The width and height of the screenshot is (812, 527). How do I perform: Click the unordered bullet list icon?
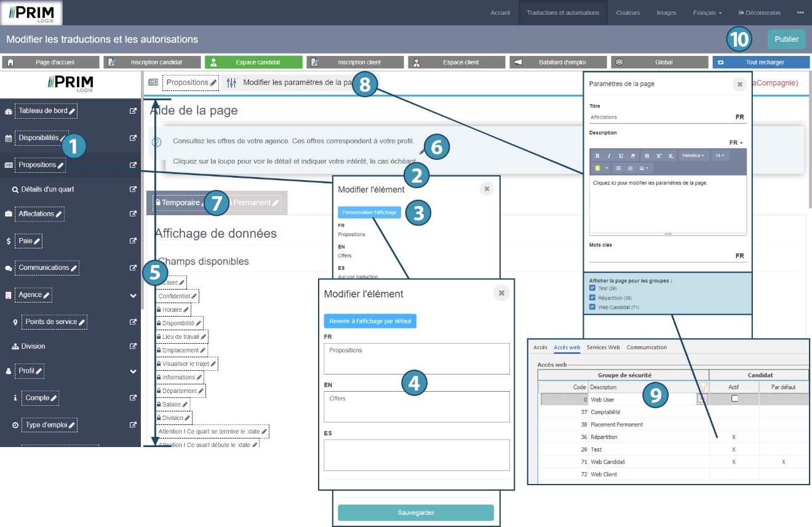[x=618, y=168]
